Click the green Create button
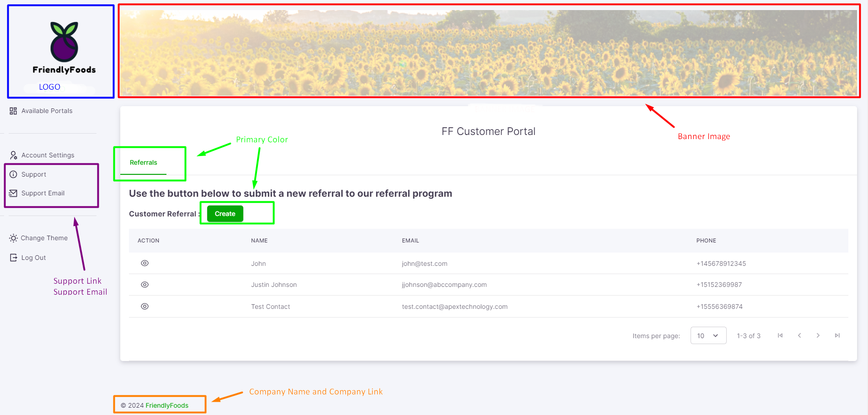This screenshot has width=868, height=415. click(x=225, y=214)
